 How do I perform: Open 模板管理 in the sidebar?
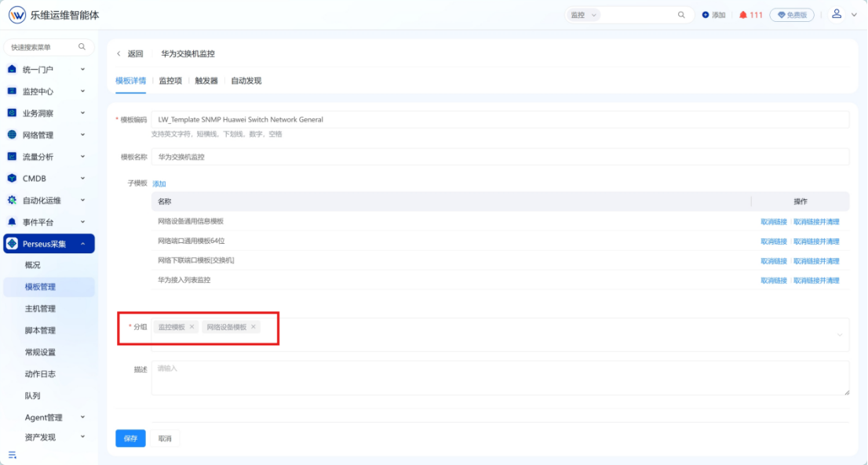49,287
